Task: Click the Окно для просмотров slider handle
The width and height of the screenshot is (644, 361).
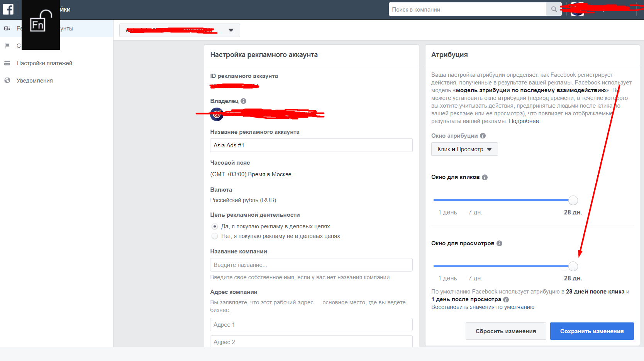Action: 573,266
